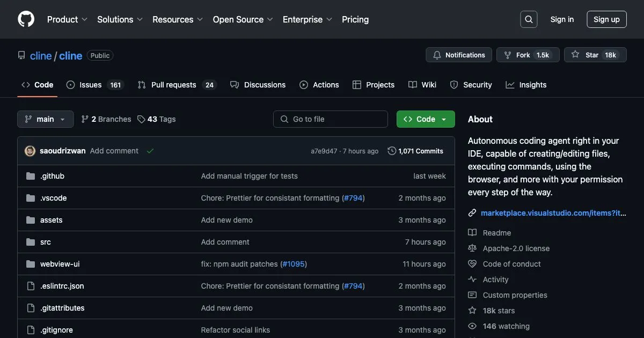The image size is (644, 338).
Task: Click the star icon to star the repo
Action: click(575, 54)
